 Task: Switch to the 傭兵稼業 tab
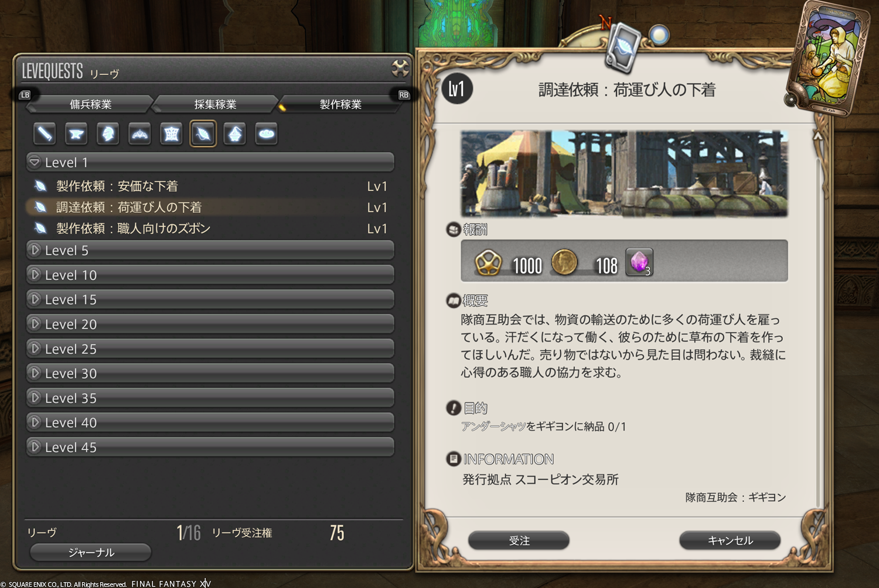[90, 104]
